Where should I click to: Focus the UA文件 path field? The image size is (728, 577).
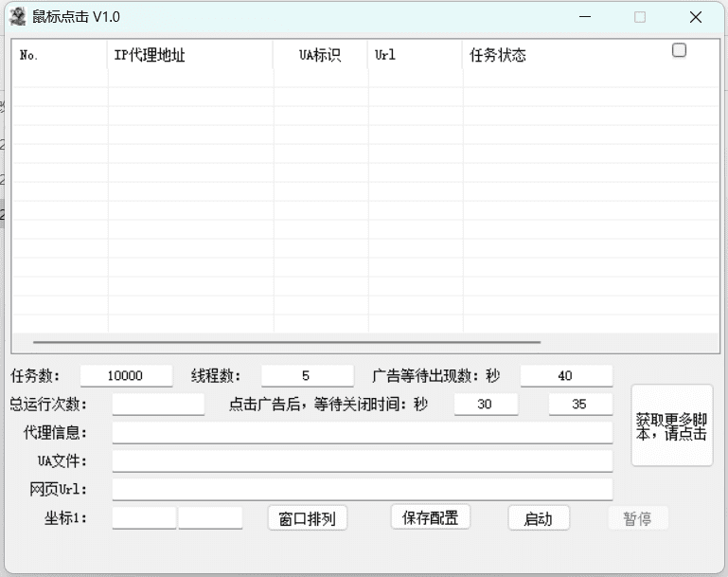click(362, 461)
